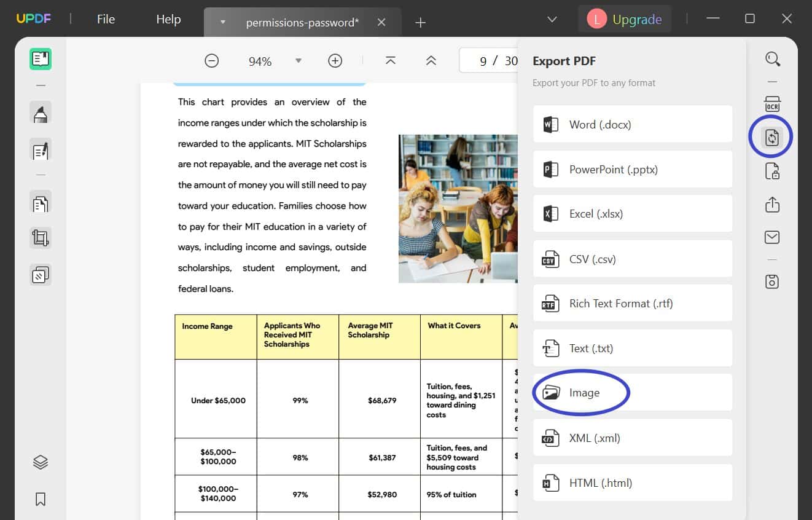Click the Under $65,000 cell
Image resolution: width=812 pixels, height=520 pixels.
pos(216,399)
